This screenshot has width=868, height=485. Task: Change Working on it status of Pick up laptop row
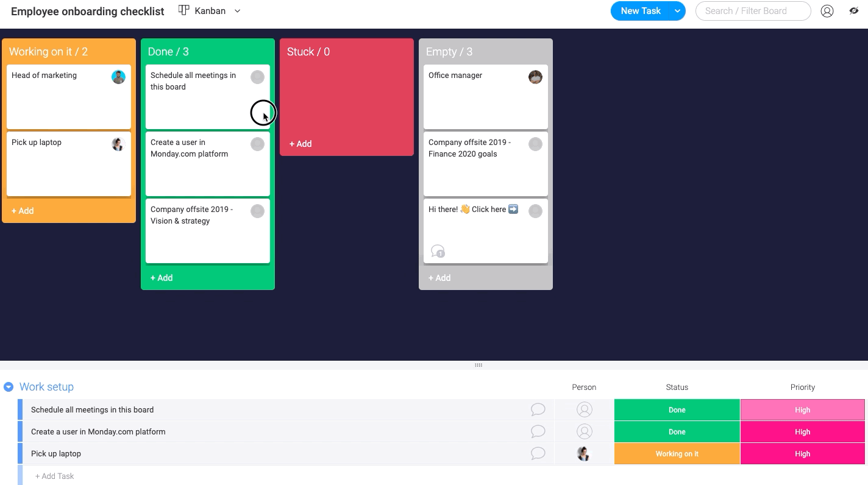click(677, 454)
